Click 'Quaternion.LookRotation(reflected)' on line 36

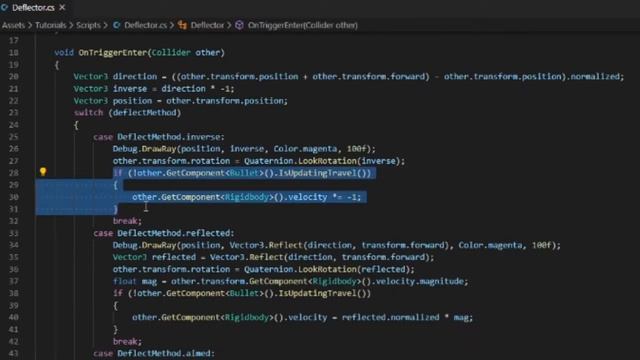(327, 269)
